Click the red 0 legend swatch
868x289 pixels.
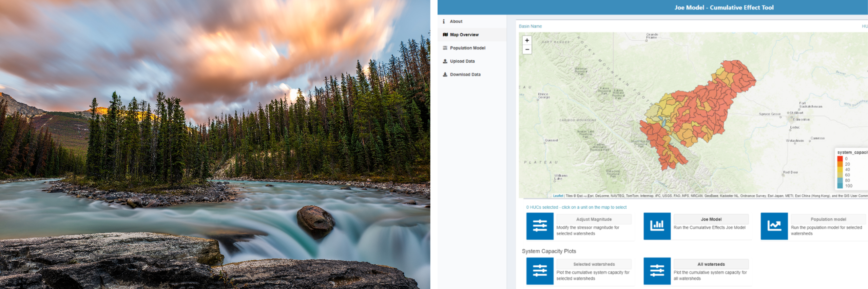[x=840, y=159]
